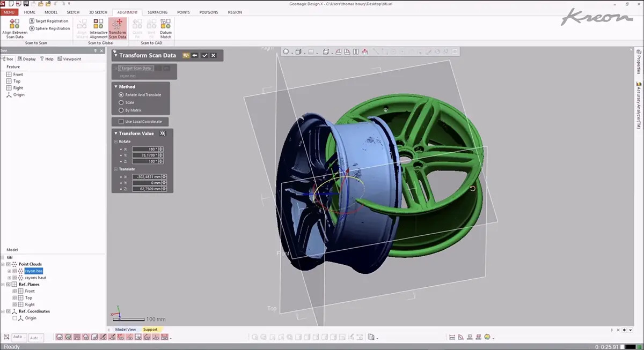
Task: Open the Display panel tab
Action: 26,59
